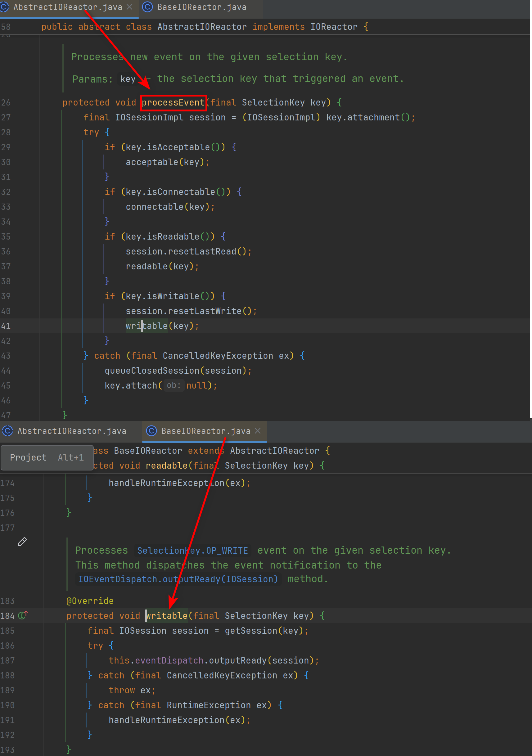Click session.resetLastWrite() on line 40
This screenshot has width=532, height=756.
click(x=191, y=311)
